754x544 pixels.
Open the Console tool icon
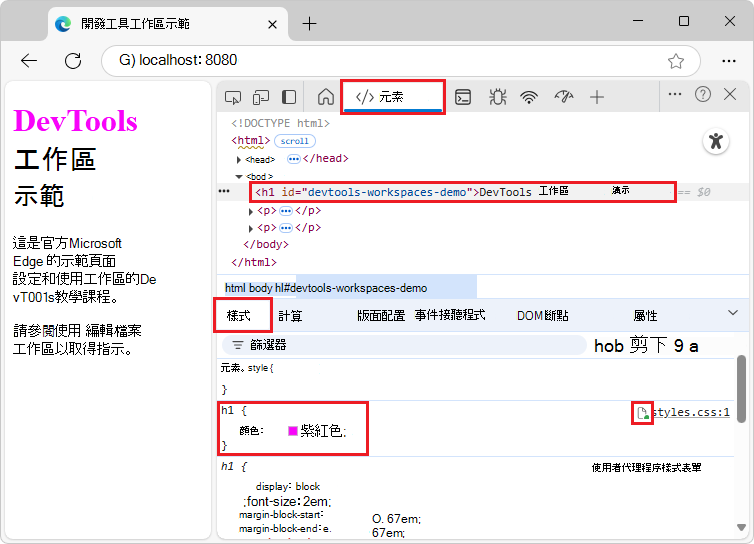coord(463,97)
